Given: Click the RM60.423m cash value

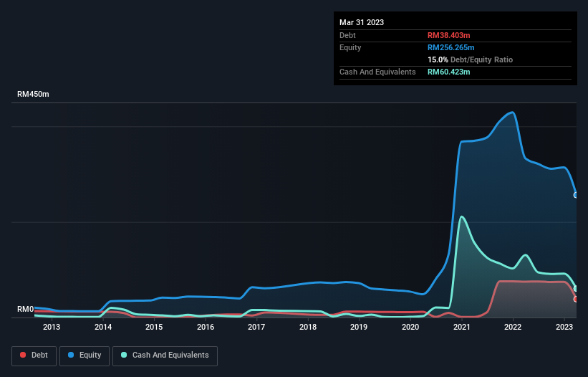Looking at the screenshot, I should [448, 72].
